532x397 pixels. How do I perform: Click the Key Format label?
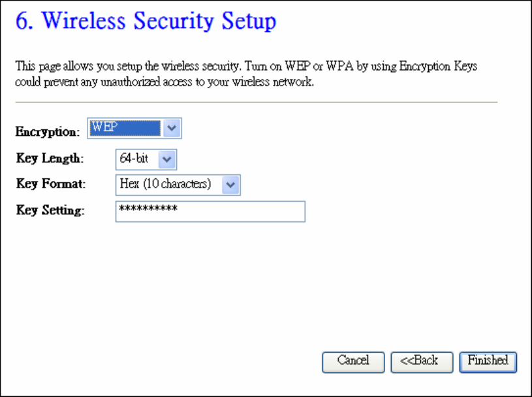pyautogui.click(x=51, y=184)
